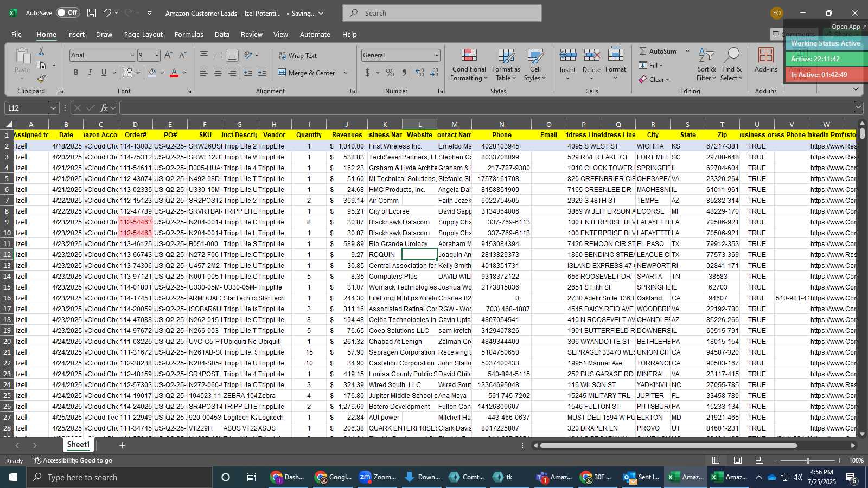Screen dimensions: 868x488
Task: Click Decrease Decimal icon
Action: click(434, 73)
